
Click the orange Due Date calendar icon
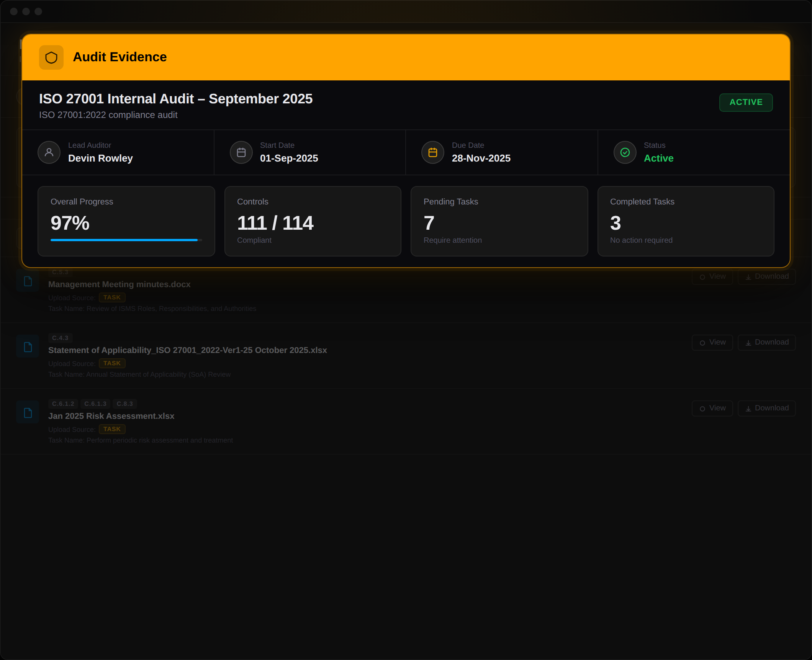[x=432, y=152]
